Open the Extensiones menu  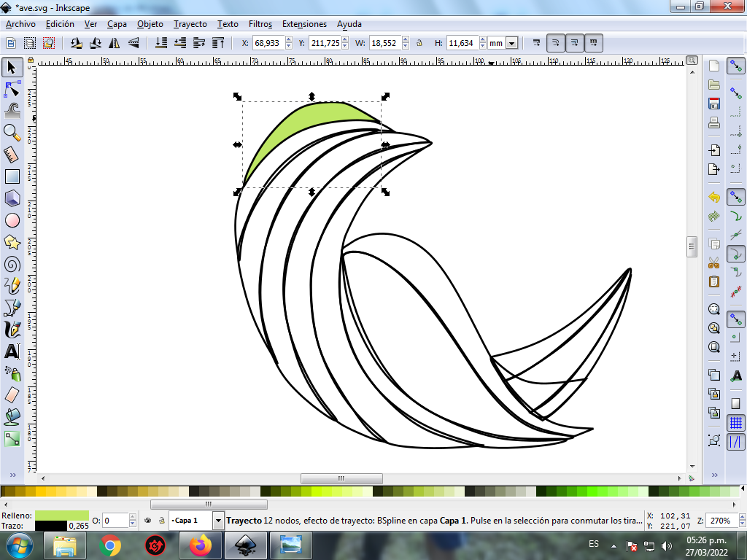point(304,24)
